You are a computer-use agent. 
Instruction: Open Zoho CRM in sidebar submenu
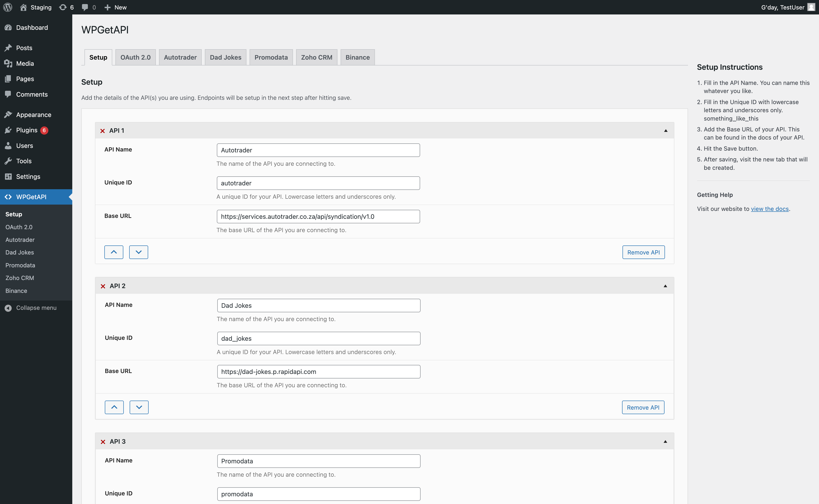pos(20,278)
